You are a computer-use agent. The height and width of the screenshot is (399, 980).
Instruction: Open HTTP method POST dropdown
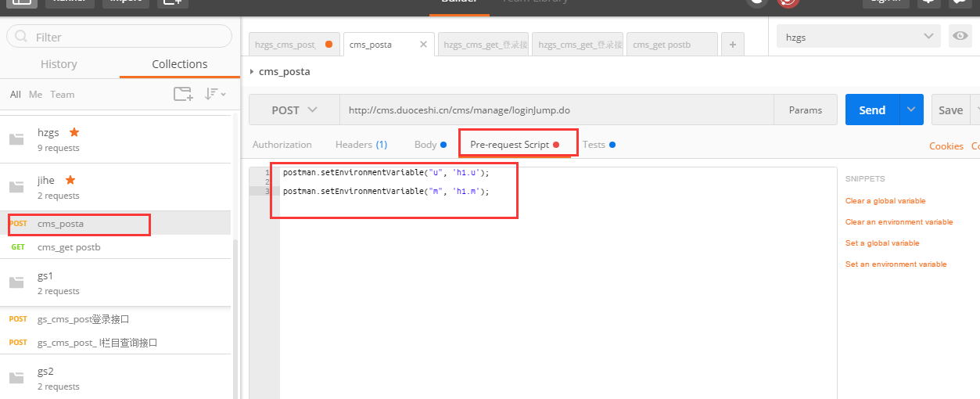294,110
